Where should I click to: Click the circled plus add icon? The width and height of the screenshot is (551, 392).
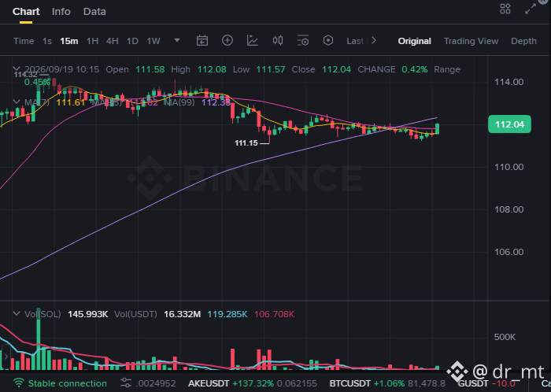(227, 40)
